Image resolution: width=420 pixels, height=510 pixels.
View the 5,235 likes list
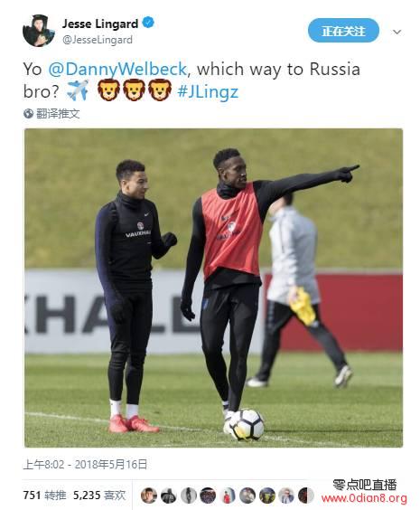(99, 495)
